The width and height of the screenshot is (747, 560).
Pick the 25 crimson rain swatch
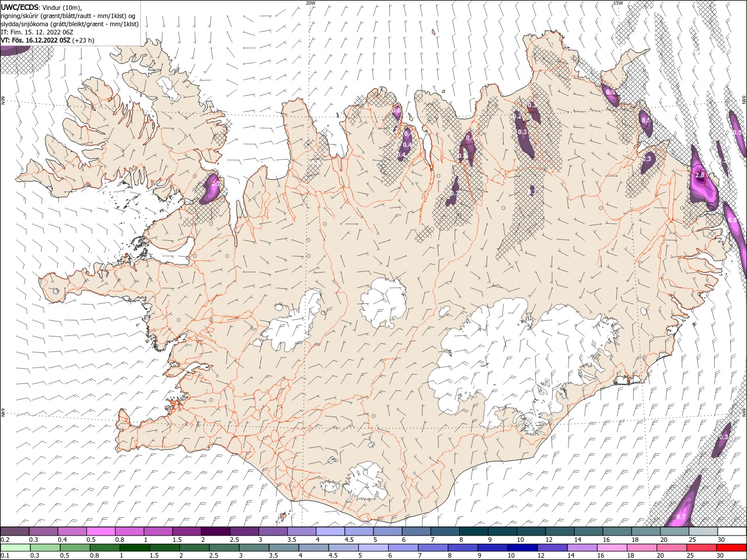701,548
